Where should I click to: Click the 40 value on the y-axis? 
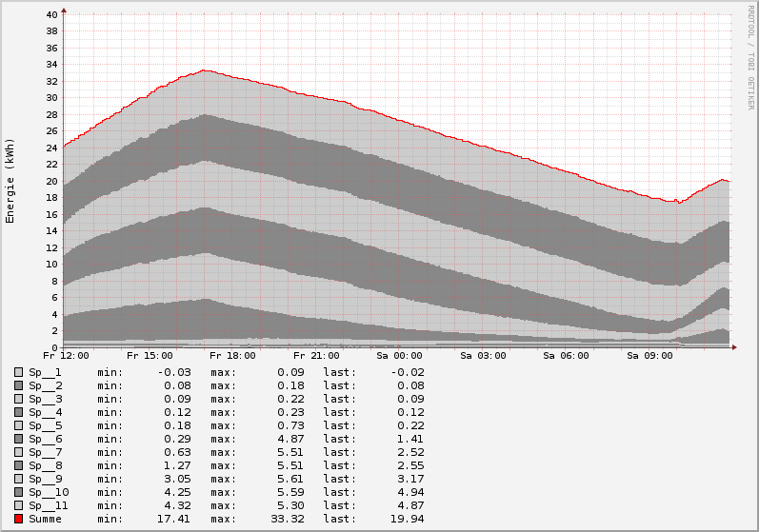[51, 14]
